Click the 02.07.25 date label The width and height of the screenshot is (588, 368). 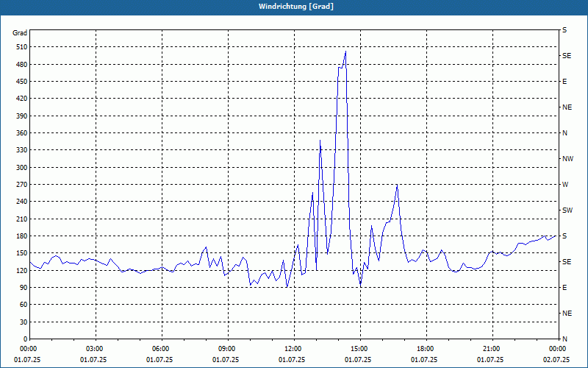556,360
